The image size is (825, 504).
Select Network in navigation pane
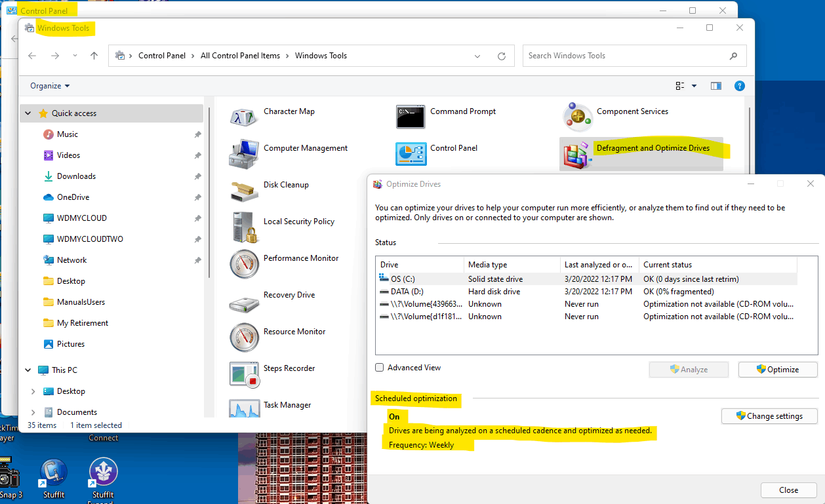pyautogui.click(x=71, y=260)
